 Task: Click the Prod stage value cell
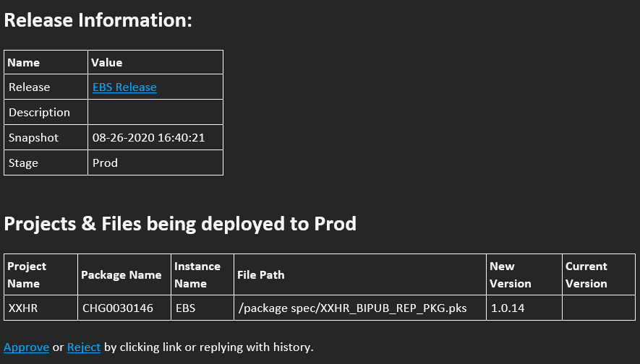pyautogui.click(x=155, y=162)
